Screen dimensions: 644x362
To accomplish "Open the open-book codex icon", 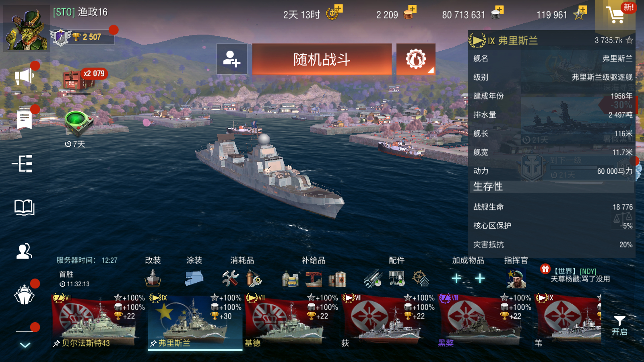I will 25,207.
